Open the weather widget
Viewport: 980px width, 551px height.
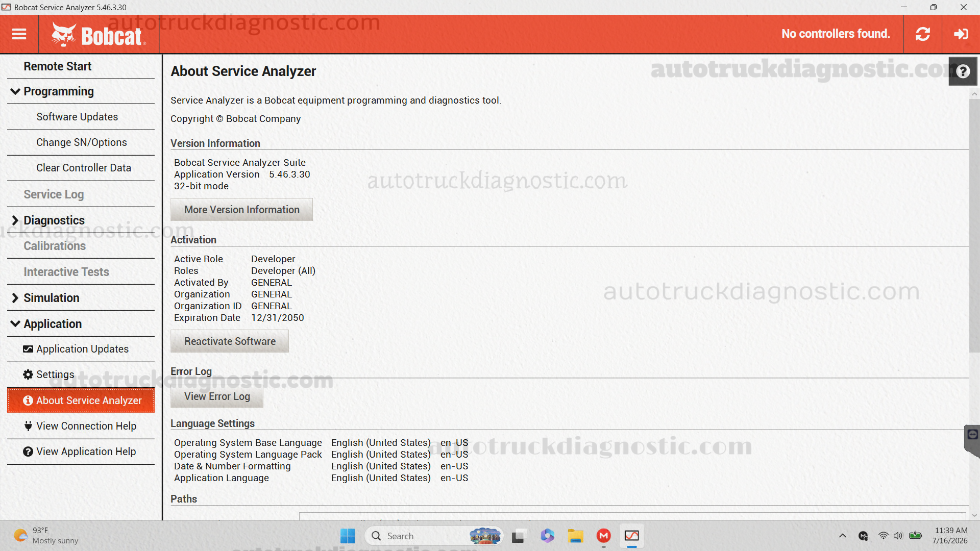(46, 536)
